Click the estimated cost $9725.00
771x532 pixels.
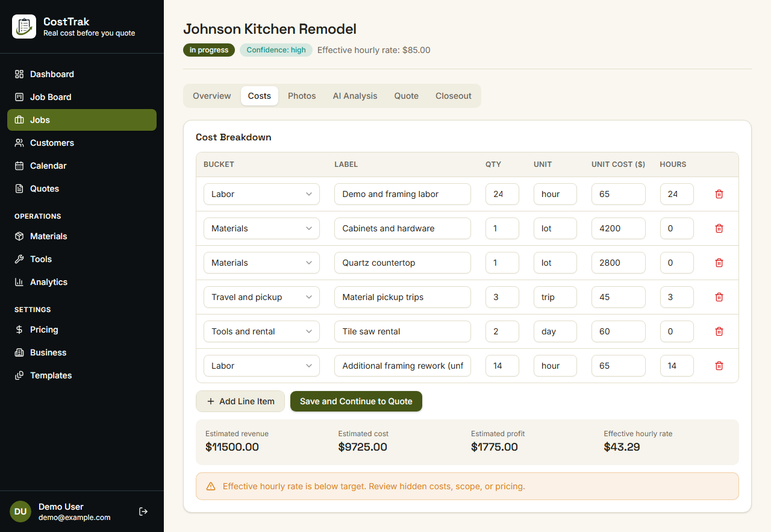pyautogui.click(x=363, y=447)
